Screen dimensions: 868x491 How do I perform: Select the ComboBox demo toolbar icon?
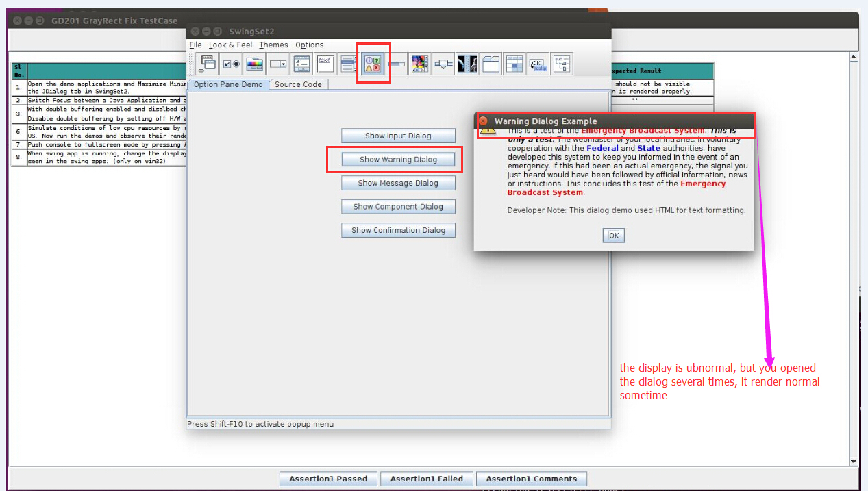[278, 64]
